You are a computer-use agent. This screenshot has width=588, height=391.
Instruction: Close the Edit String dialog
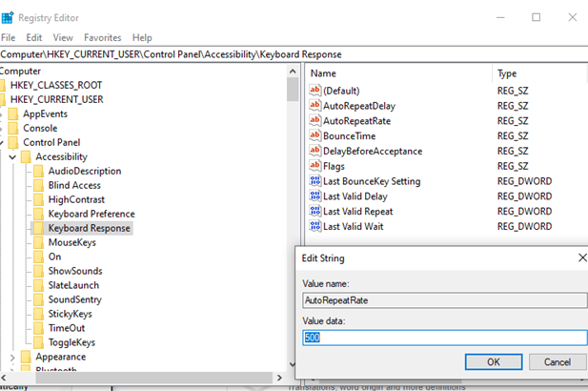(x=582, y=257)
